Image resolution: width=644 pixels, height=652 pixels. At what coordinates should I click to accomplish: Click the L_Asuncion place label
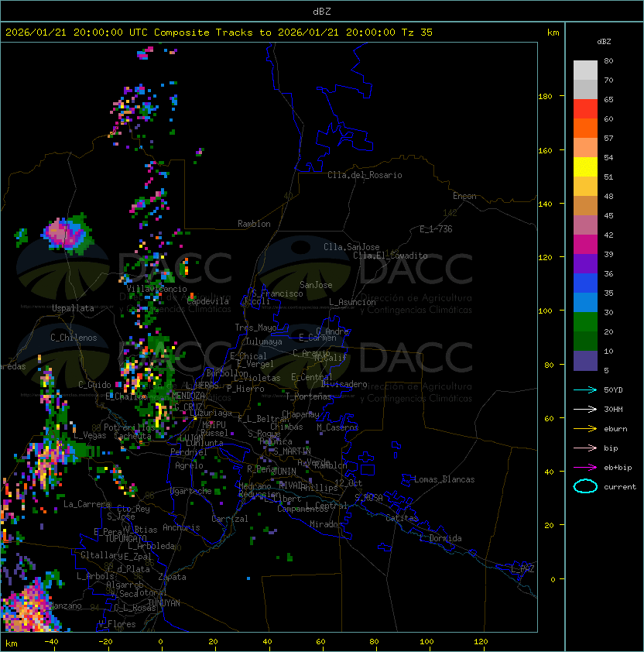(352, 302)
